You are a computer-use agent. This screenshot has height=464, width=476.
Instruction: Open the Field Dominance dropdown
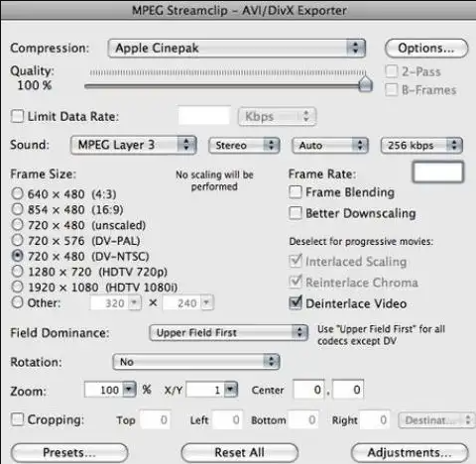(x=228, y=332)
